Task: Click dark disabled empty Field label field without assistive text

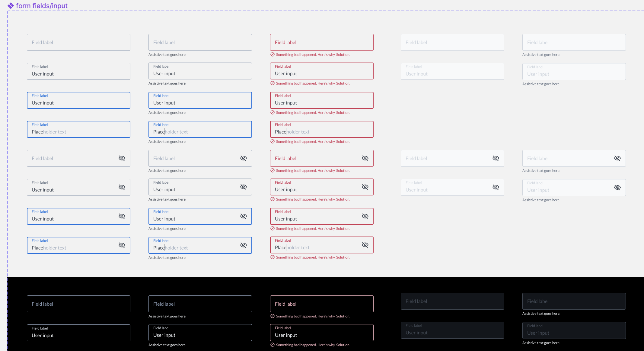Action: pos(452,301)
